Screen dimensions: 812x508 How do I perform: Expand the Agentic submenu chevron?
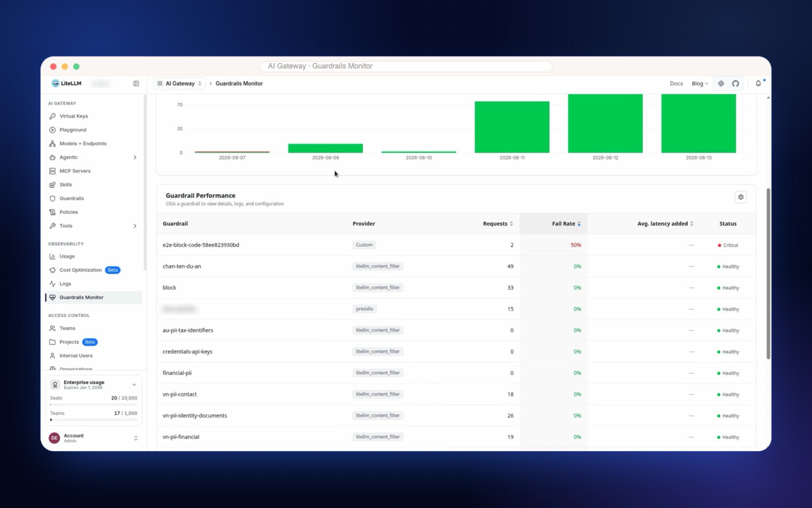pos(135,157)
